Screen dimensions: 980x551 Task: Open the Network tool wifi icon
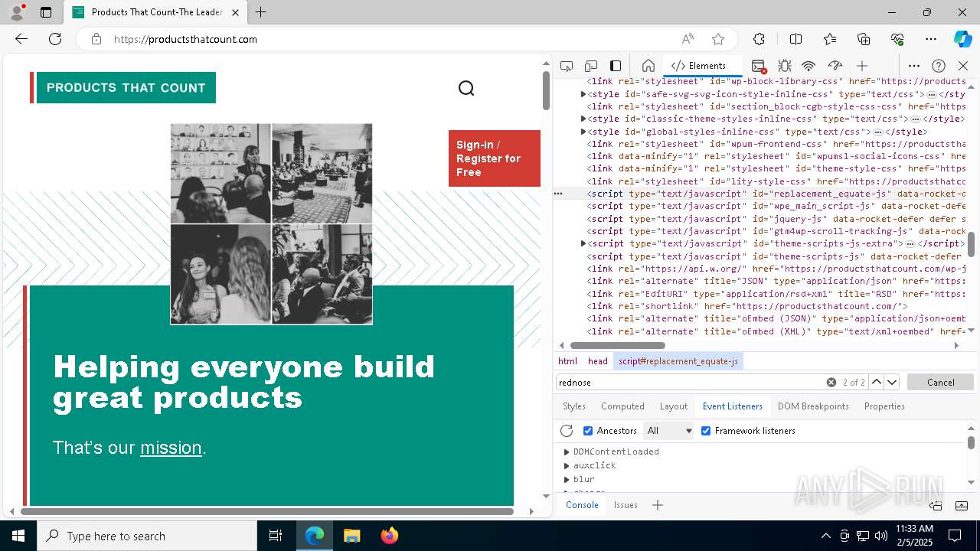pyautogui.click(x=809, y=66)
